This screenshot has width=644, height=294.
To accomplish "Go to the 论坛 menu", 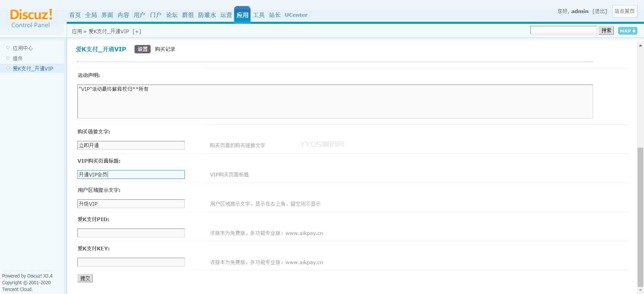I will tap(172, 15).
